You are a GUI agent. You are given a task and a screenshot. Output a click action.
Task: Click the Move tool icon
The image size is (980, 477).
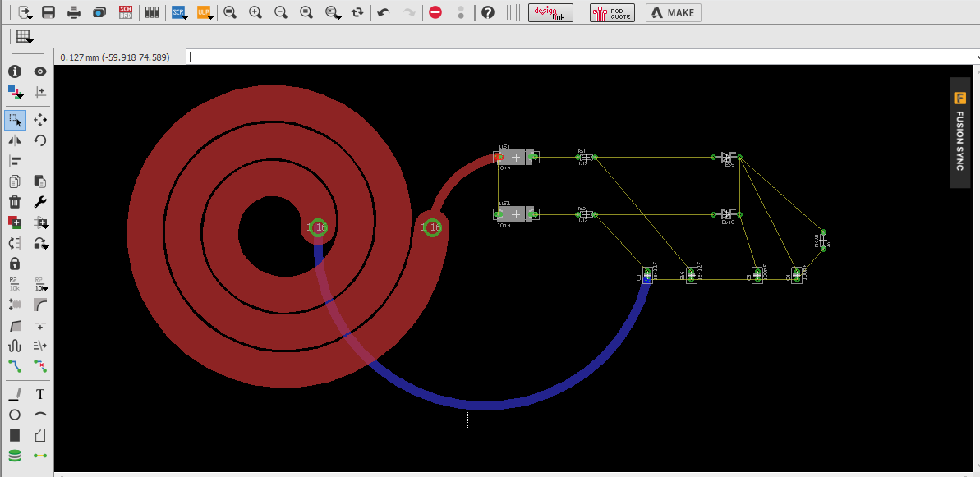click(40, 120)
